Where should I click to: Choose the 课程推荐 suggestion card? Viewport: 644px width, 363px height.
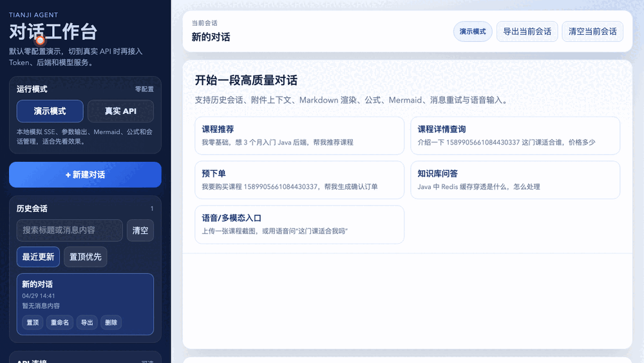299,135
